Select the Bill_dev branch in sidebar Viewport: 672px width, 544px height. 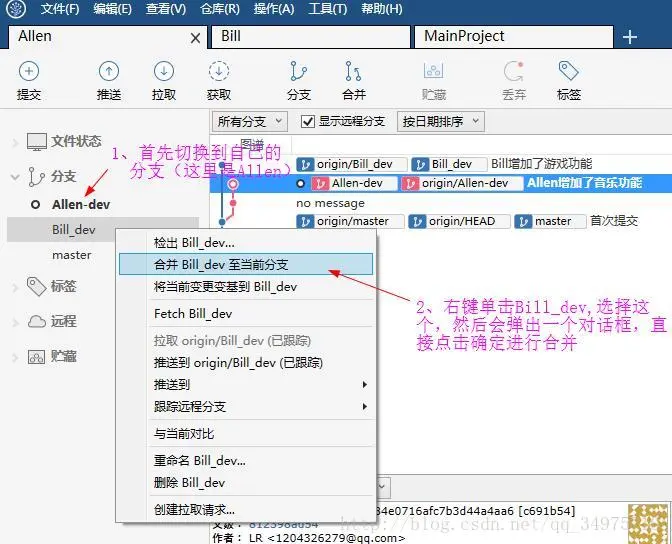[74, 230]
